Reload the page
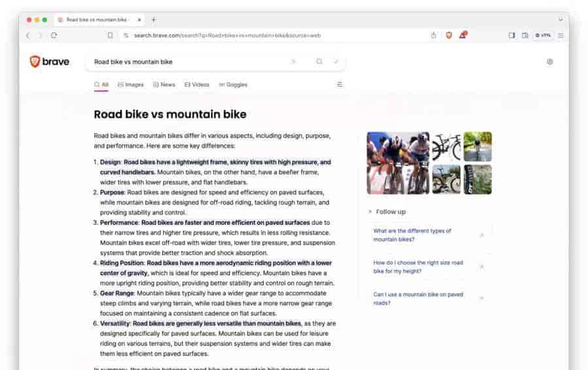The image size is (588, 370). point(54,35)
